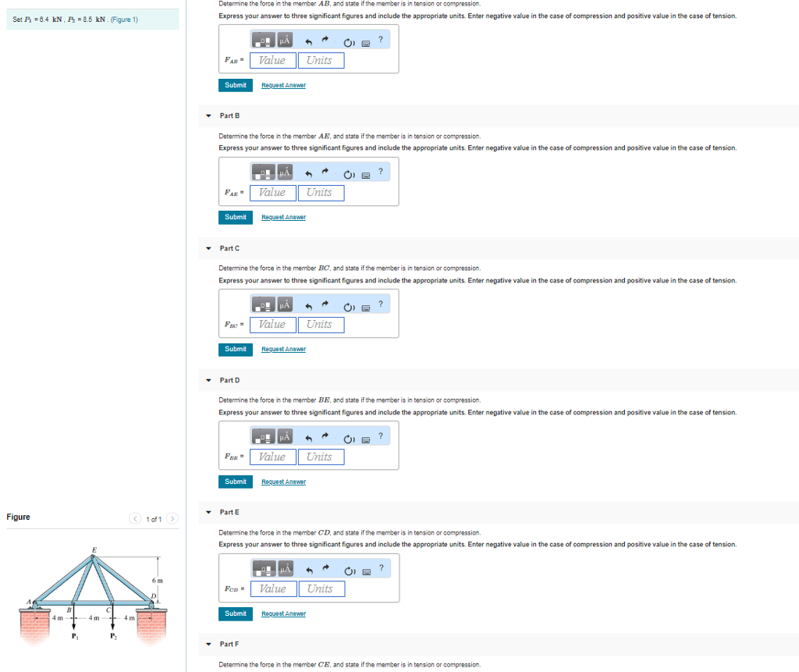The image size is (799, 672).
Task: Click the undo arrow in the F_AE toolbar
Action: pyautogui.click(x=308, y=174)
